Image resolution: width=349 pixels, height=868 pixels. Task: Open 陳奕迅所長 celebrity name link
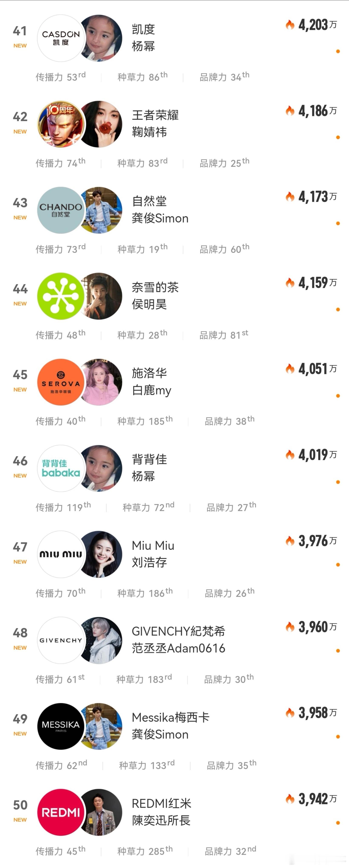161,820
